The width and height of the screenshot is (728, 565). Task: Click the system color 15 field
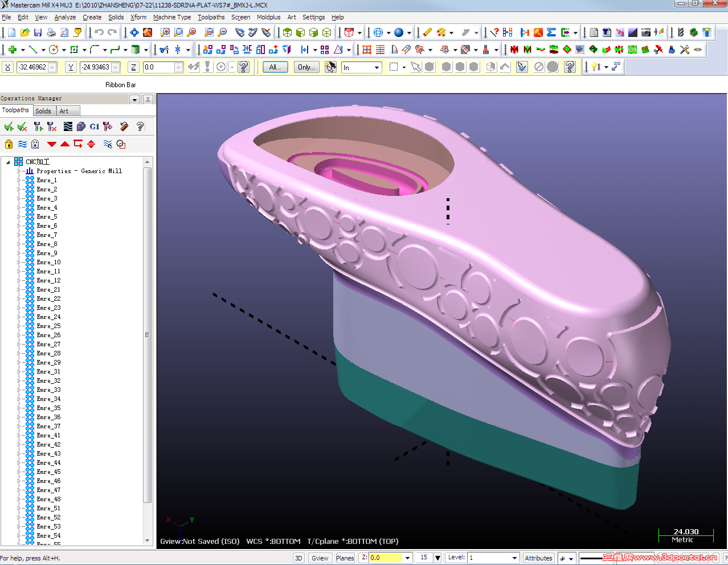tap(424, 558)
